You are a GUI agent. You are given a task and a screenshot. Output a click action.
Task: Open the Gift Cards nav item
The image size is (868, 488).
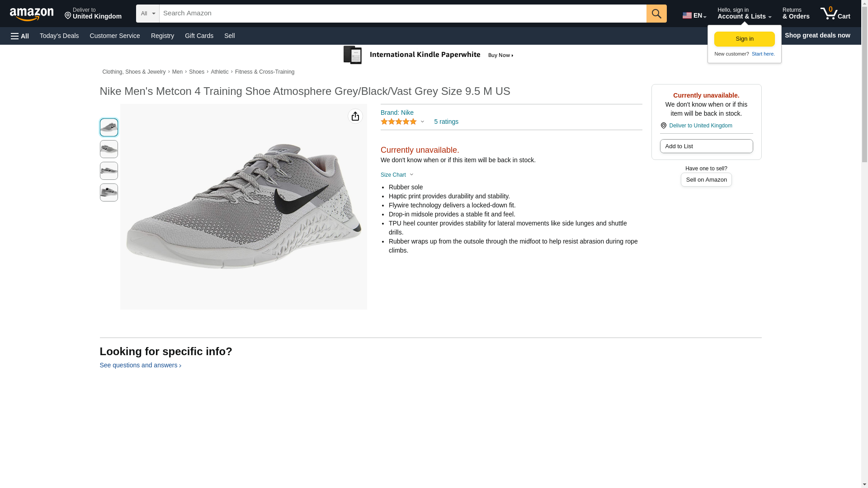tap(199, 36)
